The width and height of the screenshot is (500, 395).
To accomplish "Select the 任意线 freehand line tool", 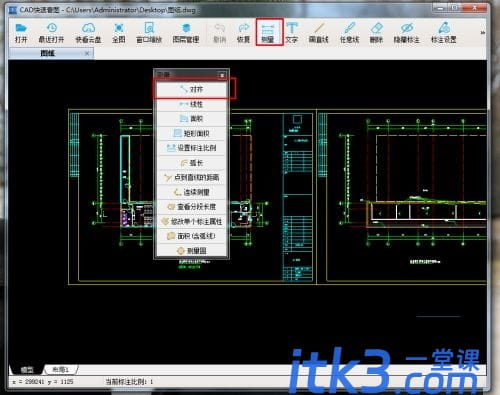I will click(349, 33).
